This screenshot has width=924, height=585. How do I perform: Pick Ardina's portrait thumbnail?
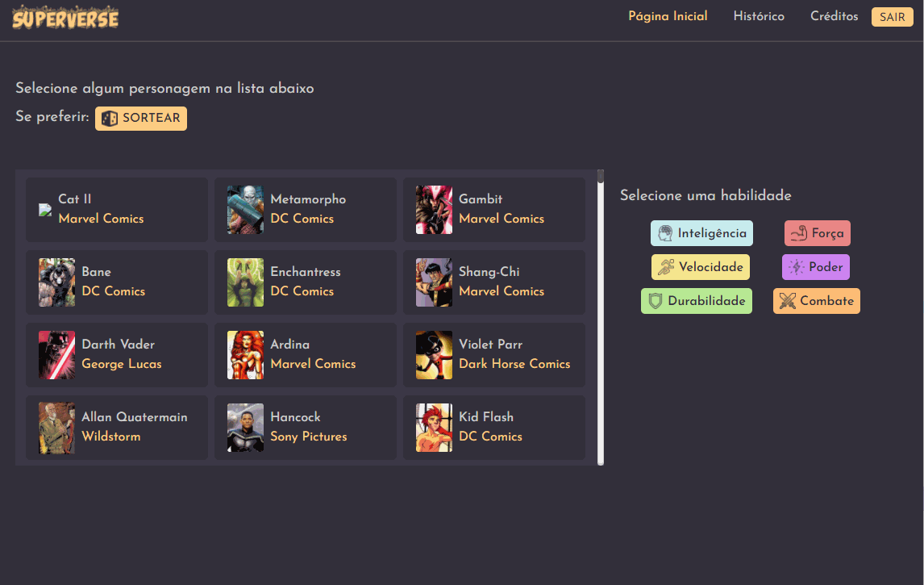(x=245, y=355)
